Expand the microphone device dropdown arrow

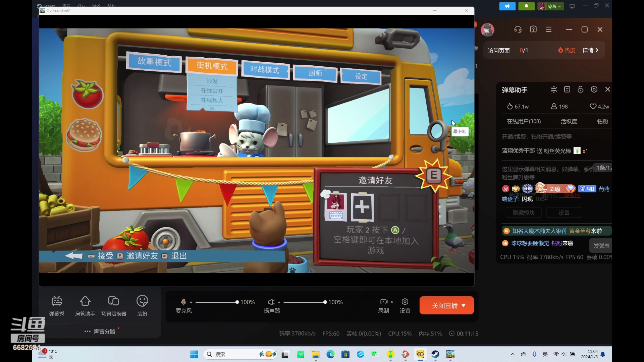click(191, 302)
